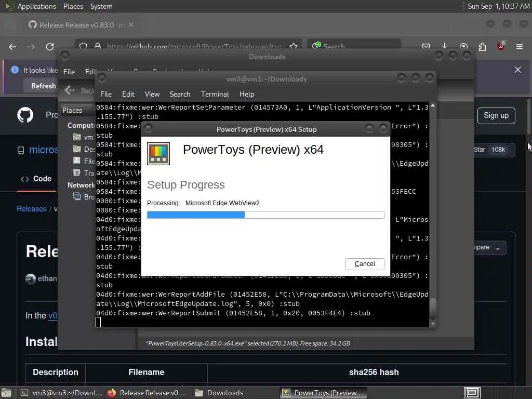Click the Back arrow in the Downloads file manager

pyautogui.click(x=69, y=90)
